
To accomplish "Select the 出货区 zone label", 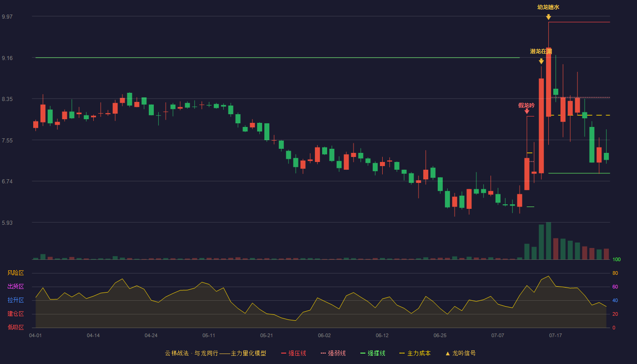I will [15, 287].
